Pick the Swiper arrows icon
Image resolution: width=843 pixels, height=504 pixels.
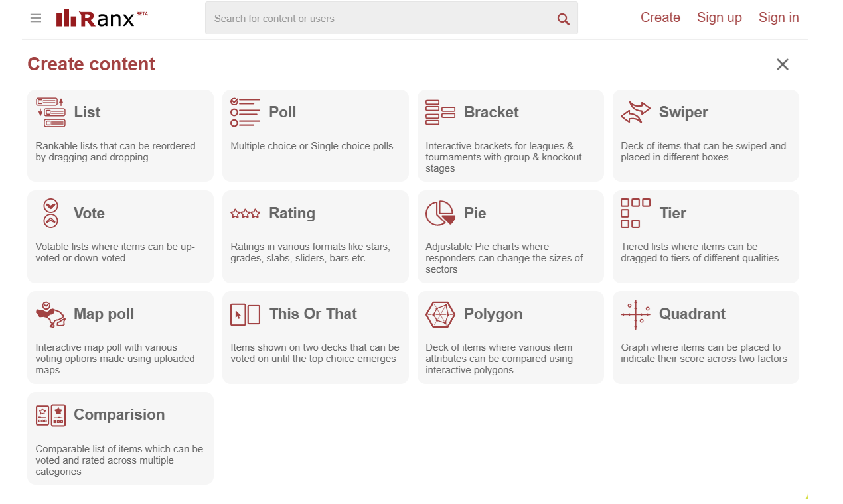(635, 112)
